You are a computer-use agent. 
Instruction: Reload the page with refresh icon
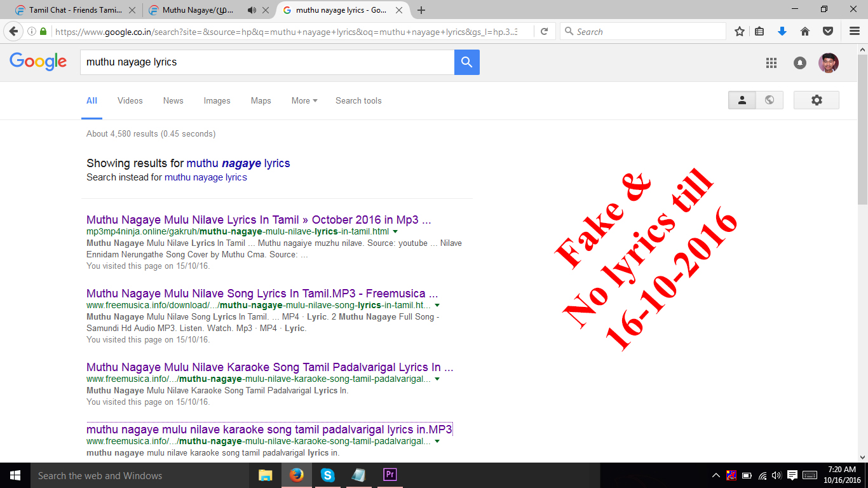tap(545, 31)
